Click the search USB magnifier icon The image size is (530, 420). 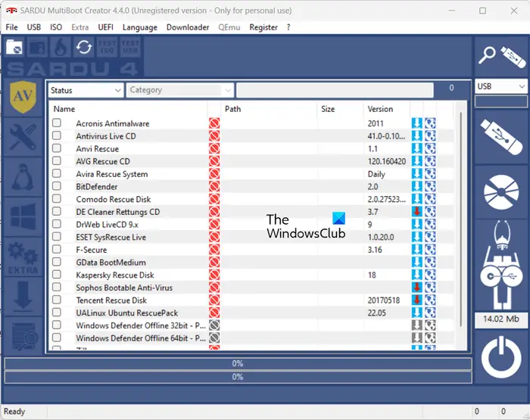(x=487, y=56)
